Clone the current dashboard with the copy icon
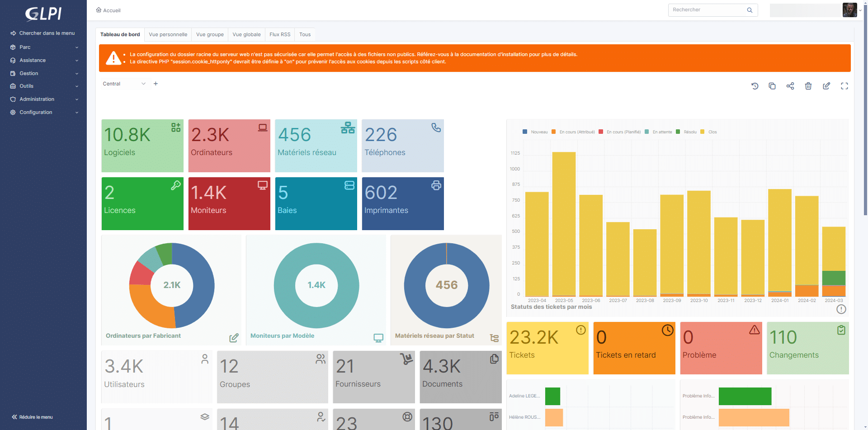The width and height of the screenshot is (868, 430). [772, 86]
